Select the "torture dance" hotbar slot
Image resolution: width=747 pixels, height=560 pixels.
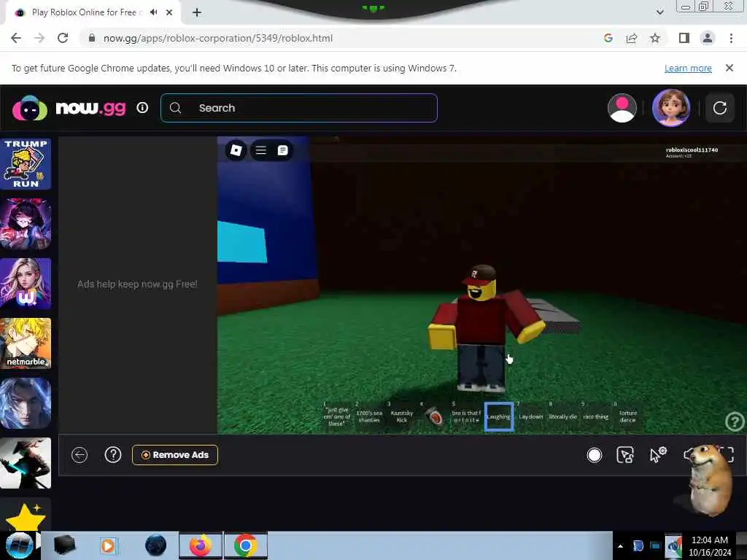coord(628,416)
